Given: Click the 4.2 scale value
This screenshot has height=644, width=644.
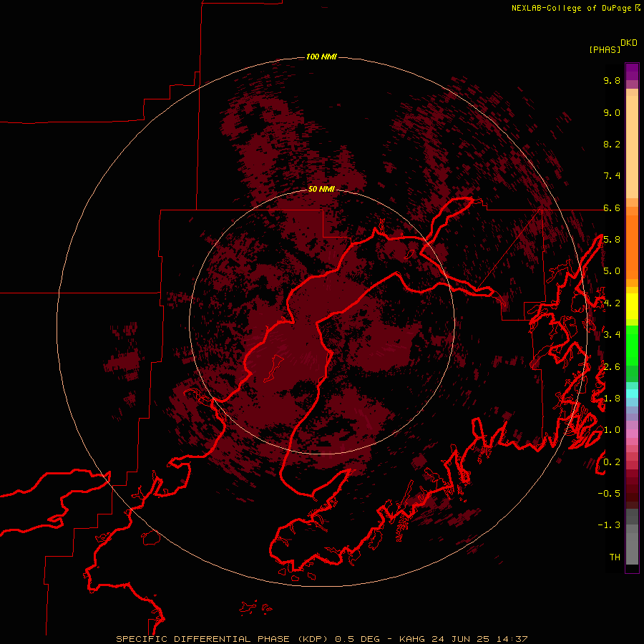Looking at the screenshot, I should click(x=612, y=303).
